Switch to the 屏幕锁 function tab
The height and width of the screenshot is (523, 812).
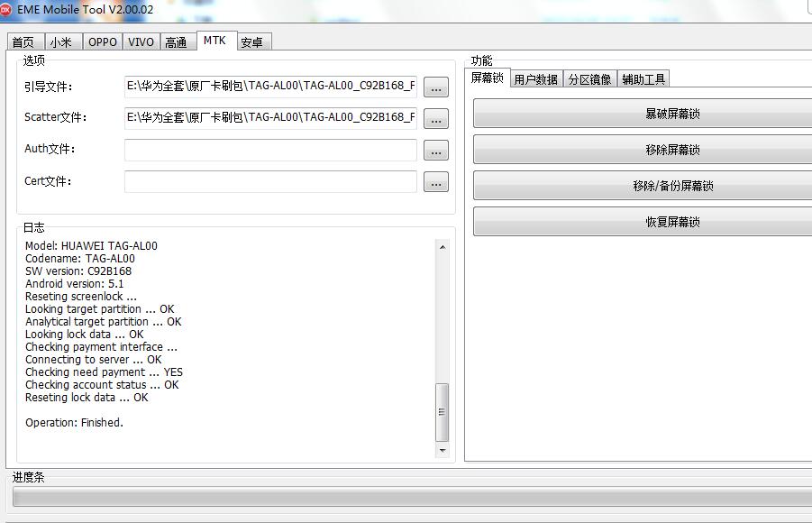(x=487, y=78)
